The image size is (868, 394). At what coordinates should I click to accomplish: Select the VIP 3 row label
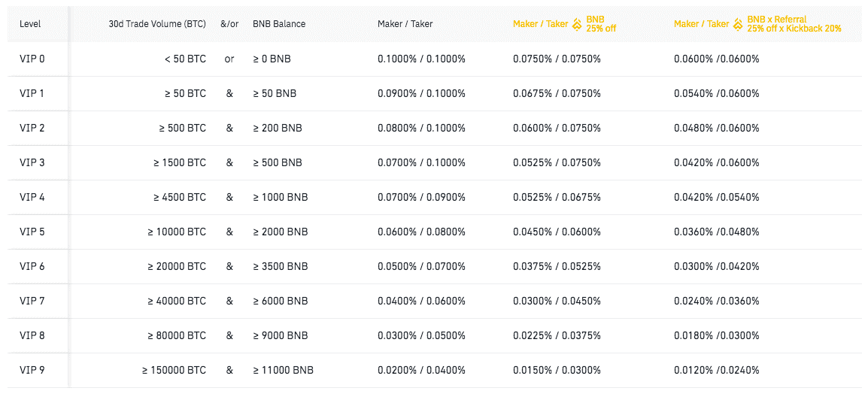pyautogui.click(x=32, y=162)
